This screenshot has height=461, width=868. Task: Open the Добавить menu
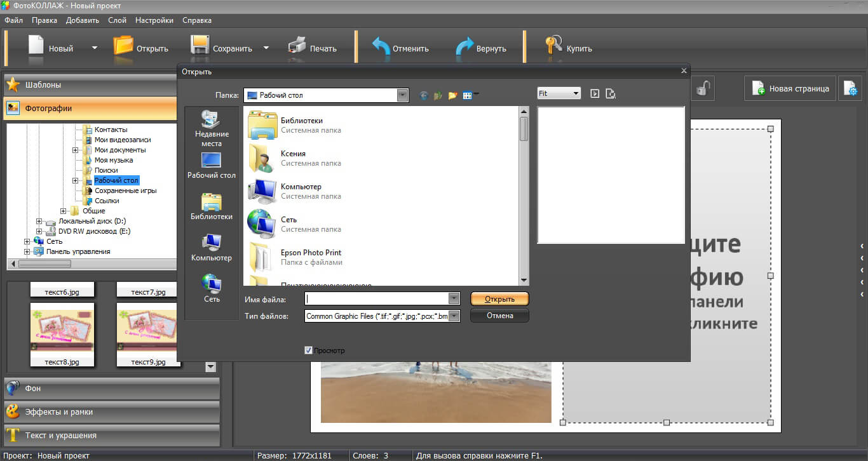point(83,20)
